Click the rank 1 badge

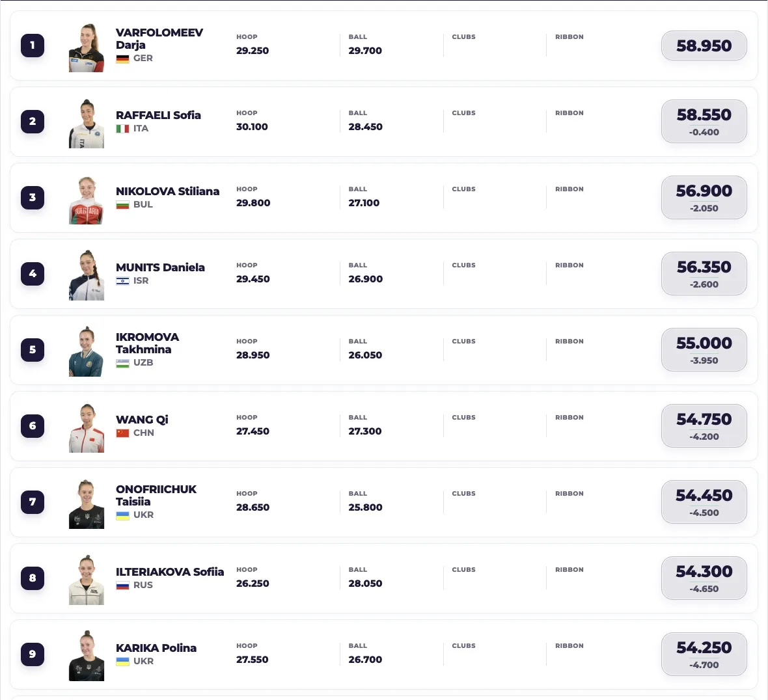click(x=33, y=46)
